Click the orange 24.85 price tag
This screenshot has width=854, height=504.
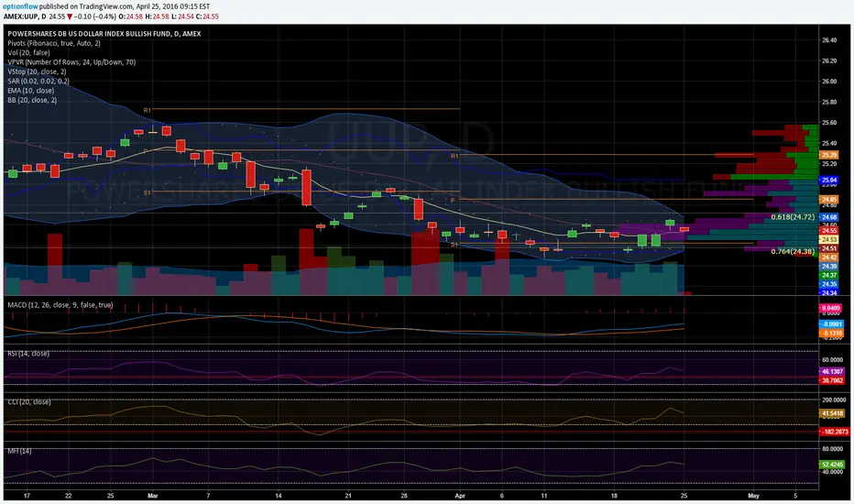829,200
